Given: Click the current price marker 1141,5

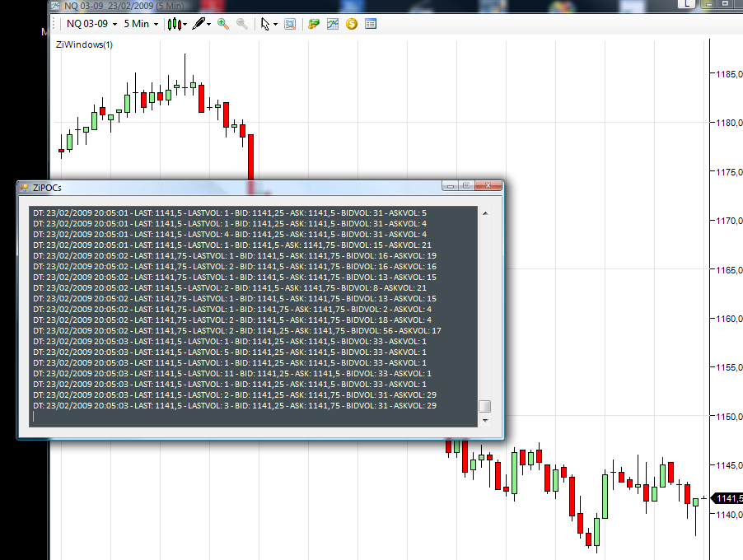Looking at the screenshot, I should tap(728, 498).
